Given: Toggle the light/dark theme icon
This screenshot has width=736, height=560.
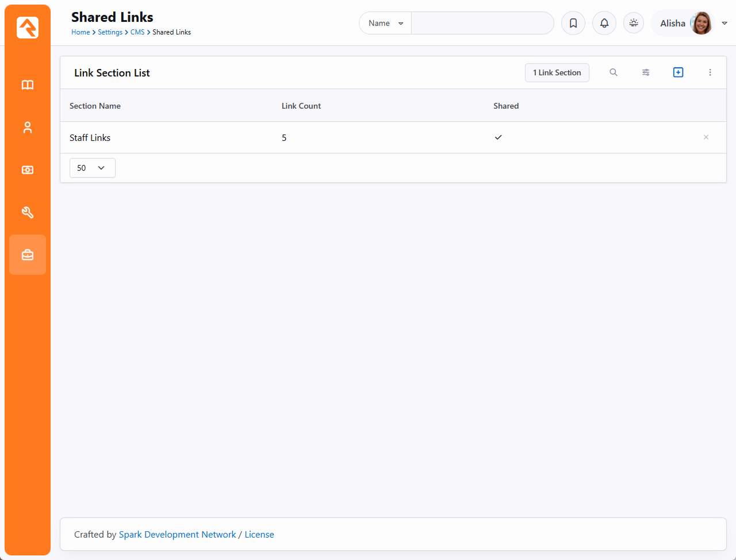Looking at the screenshot, I should click(634, 23).
